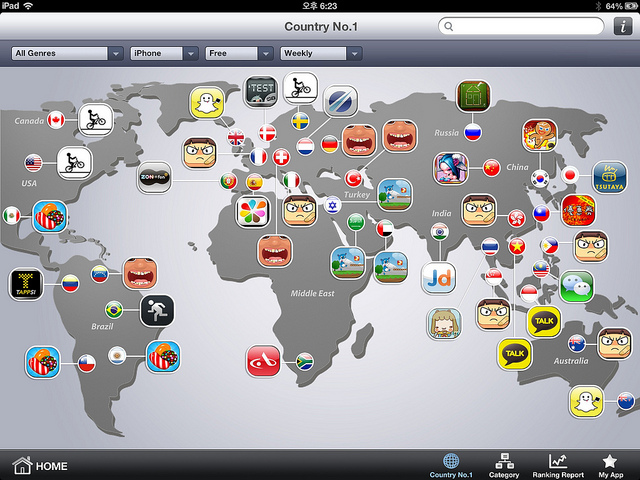
Task: Open the iPhone device dropdown
Action: point(164,53)
